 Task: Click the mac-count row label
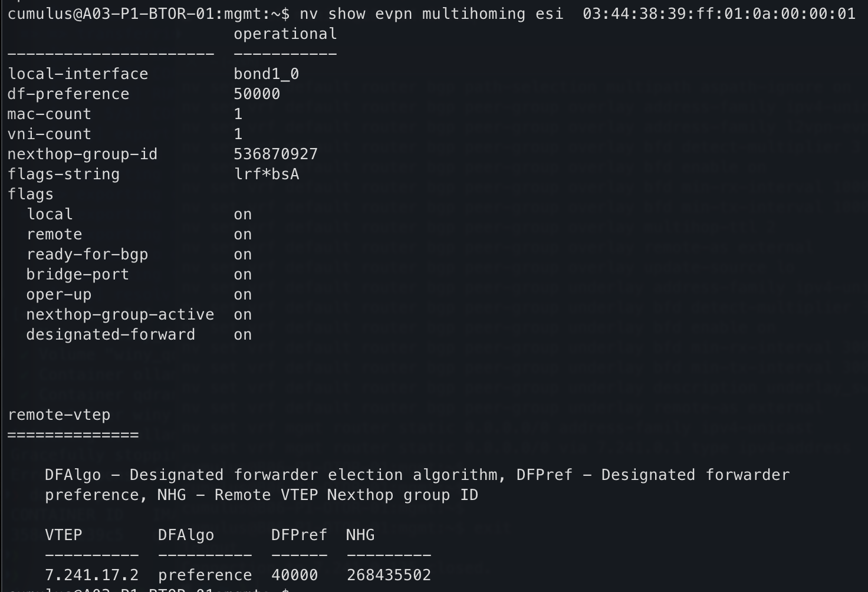pos(50,114)
